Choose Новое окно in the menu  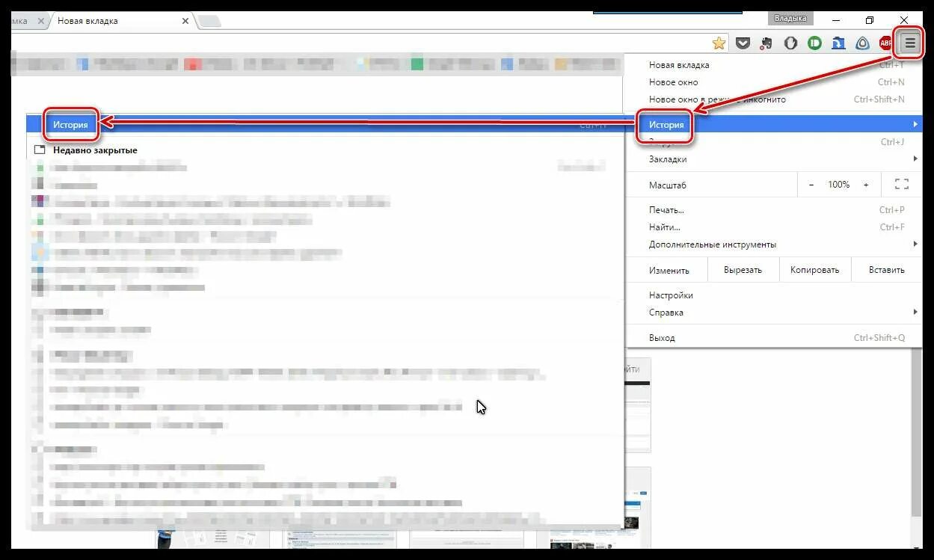(772, 82)
